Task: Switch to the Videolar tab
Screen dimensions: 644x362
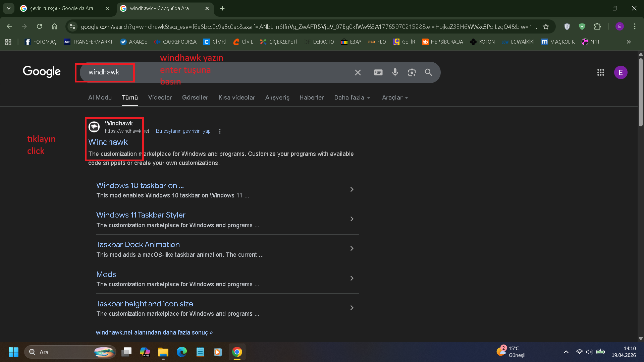Action: pos(160,98)
